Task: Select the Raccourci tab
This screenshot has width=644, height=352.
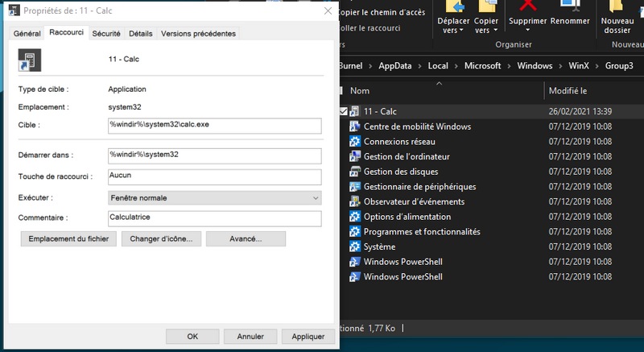Action: click(x=67, y=32)
